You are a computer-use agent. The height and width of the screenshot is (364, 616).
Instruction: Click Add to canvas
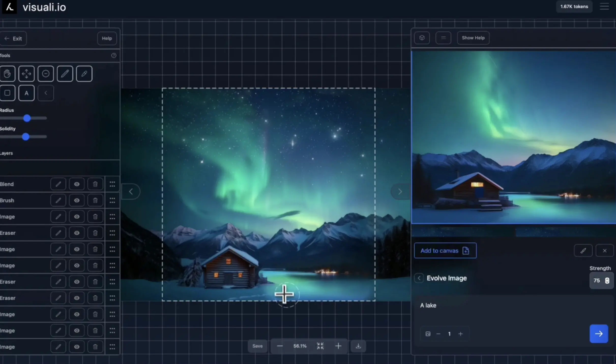pyautogui.click(x=445, y=251)
